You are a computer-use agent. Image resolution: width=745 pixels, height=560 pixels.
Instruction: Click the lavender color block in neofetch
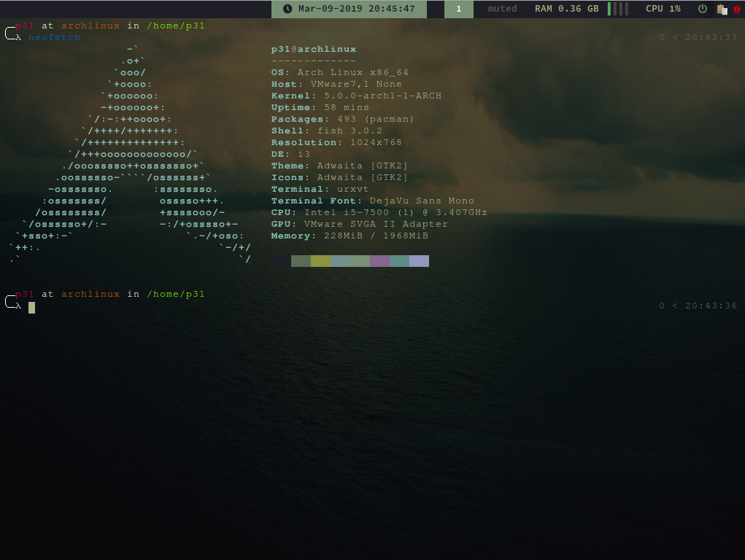point(419,261)
